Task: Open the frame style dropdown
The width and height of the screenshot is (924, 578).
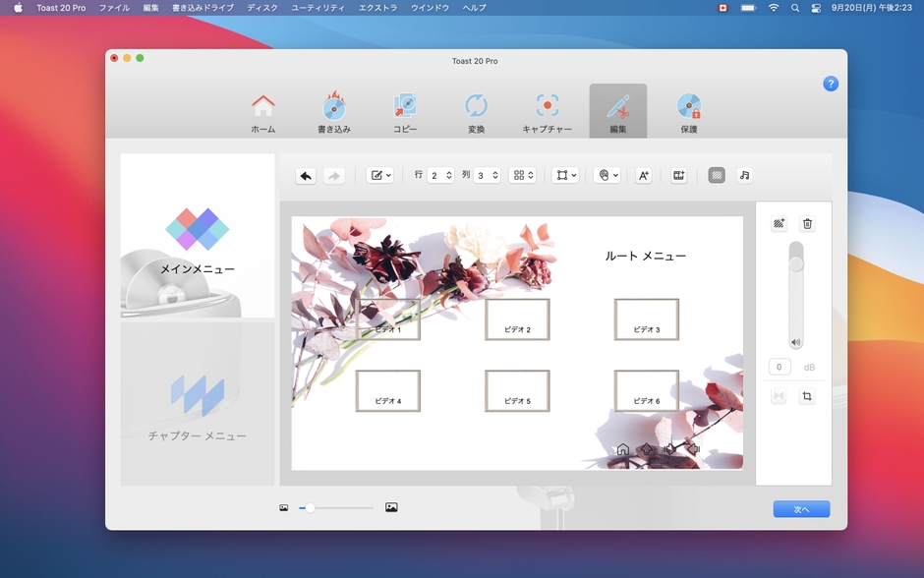Action: pos(564,175)
